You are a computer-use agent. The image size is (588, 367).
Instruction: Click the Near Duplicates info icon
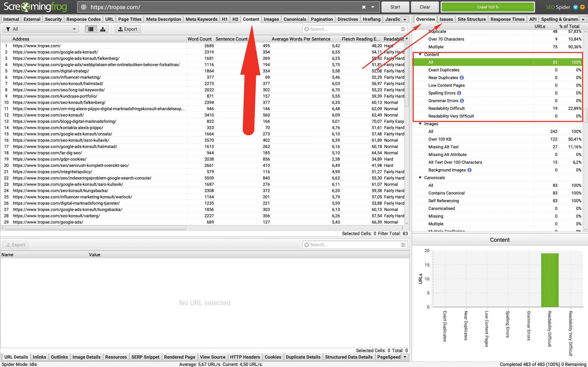tap(462, 78)
